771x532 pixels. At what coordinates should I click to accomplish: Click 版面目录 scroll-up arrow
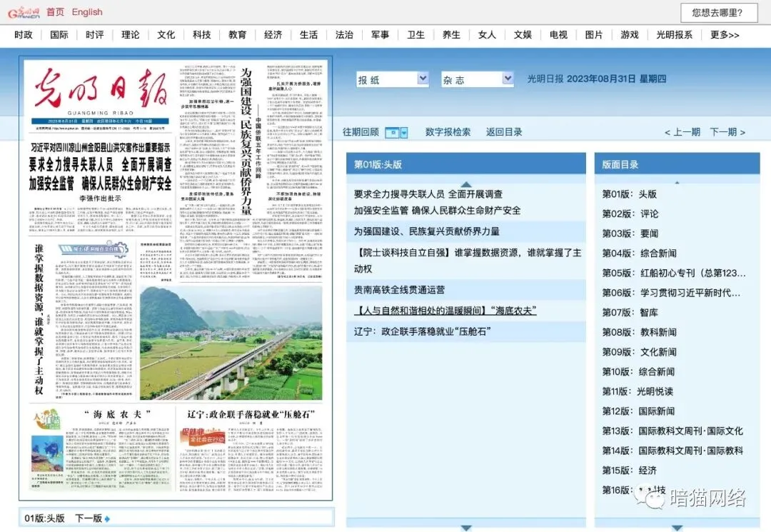point(677,182)
